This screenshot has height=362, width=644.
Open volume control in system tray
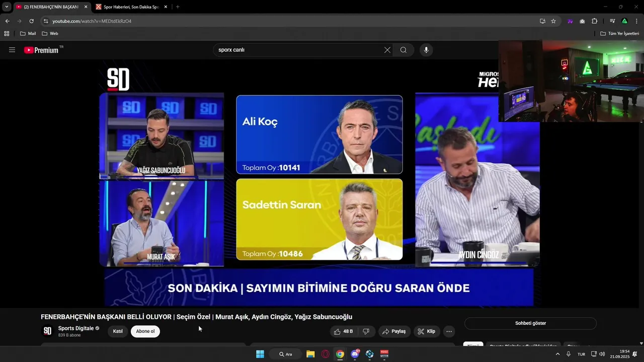602,354
